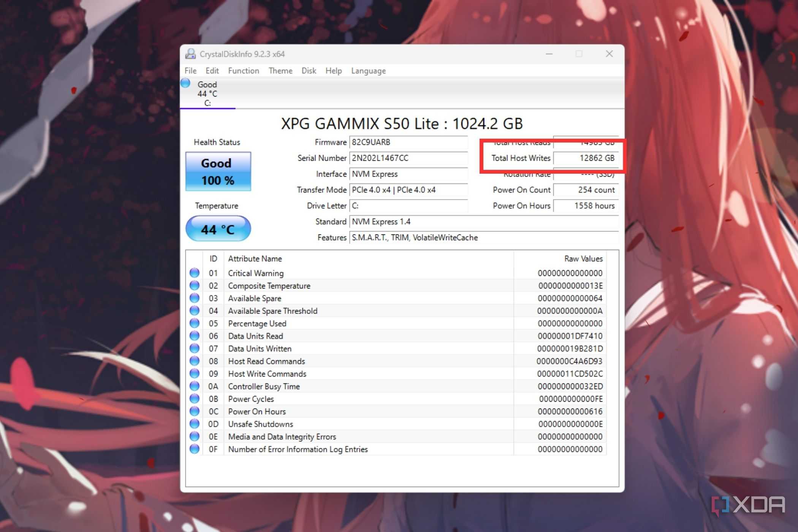This screenshot has width=798, height=532.
Task: Open the Theme menu
Action: [280, 71]
